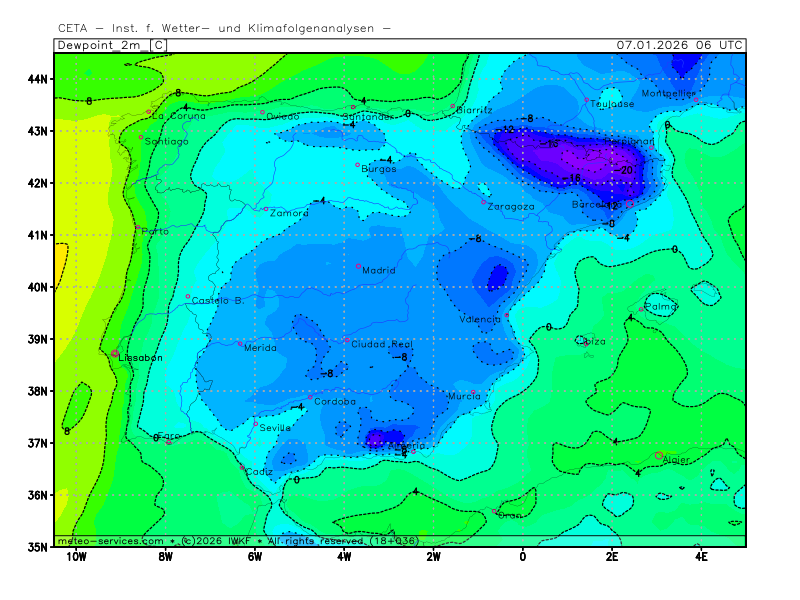Click the Sevilla city label

(275, 428)
